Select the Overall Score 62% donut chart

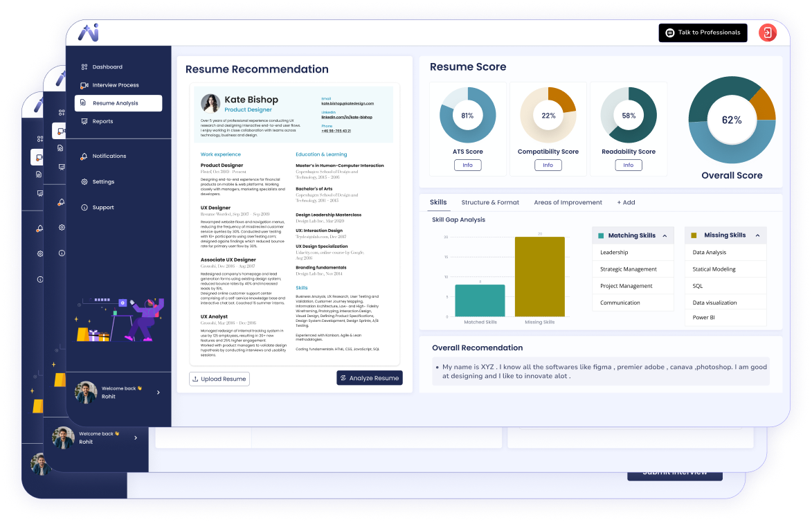(x=732, y=120)
